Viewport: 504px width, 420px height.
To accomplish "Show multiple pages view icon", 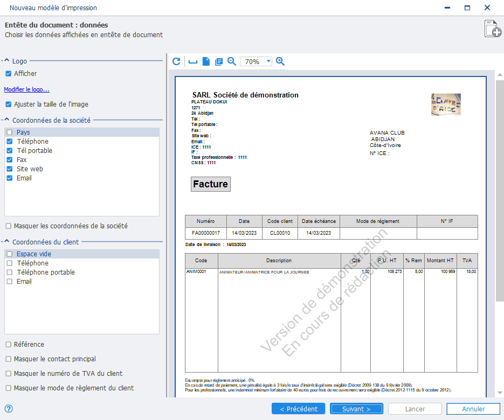I will click(218, 61).
